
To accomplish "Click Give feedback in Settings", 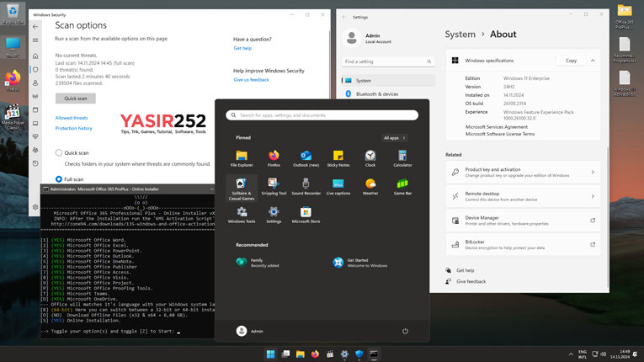I will [x=471, y=281].
